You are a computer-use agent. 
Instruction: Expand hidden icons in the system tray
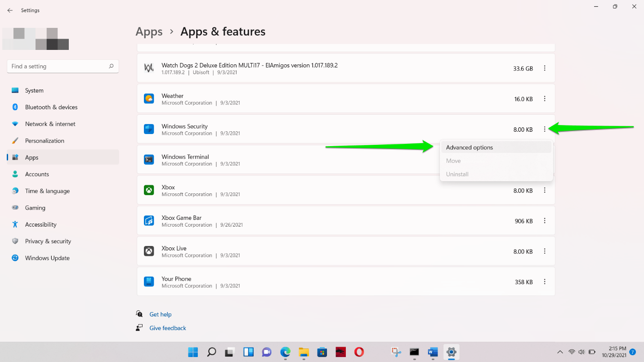[x=560, y=352]
